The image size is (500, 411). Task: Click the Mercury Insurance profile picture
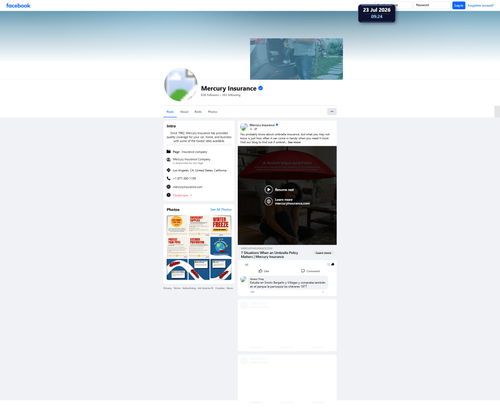(181, 85)
